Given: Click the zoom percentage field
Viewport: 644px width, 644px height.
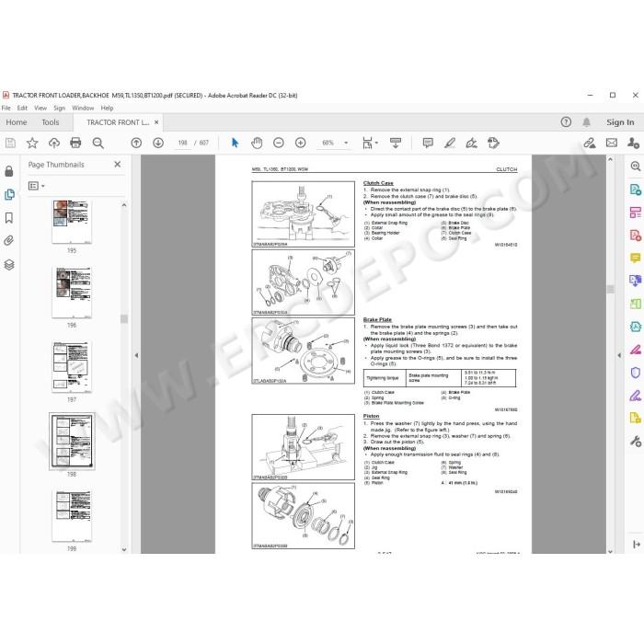Looking at the screenshot, I should click(328, 143).
